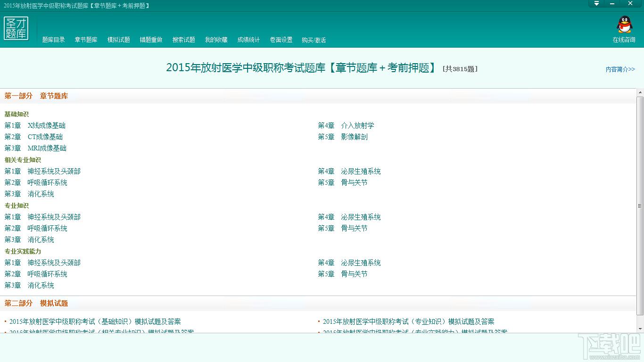The height and width of the screenshot is (362, 644).
Task: Close the 题库 application window
Action: point(630,3)
